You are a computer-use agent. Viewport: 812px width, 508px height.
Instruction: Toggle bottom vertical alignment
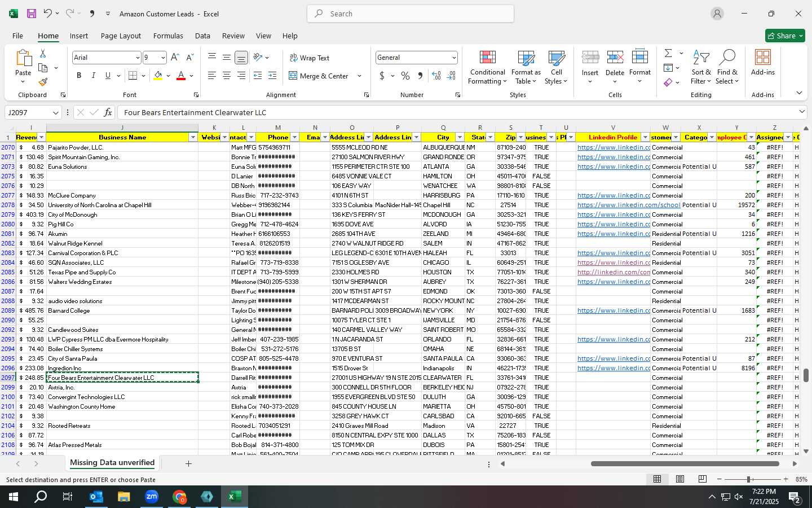[x=241, y=58]
